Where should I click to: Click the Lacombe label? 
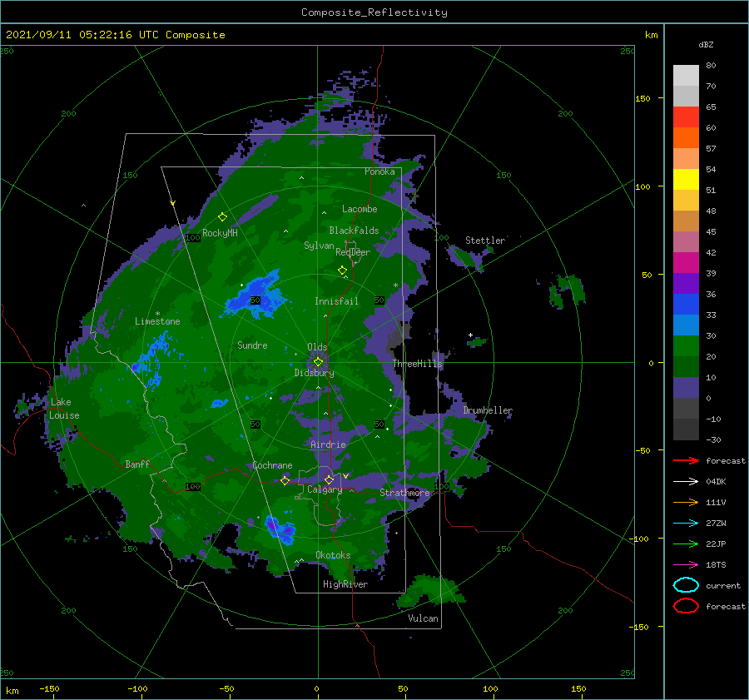pyautogui.click(x=360, y=209)
